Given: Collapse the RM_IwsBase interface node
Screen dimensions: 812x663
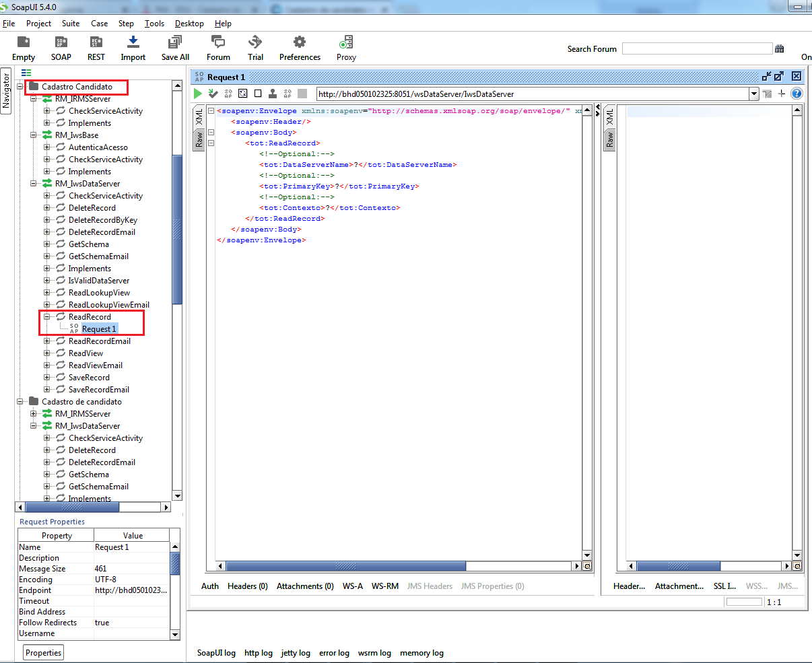Looking at the screenshot, I should pos(34,135).
